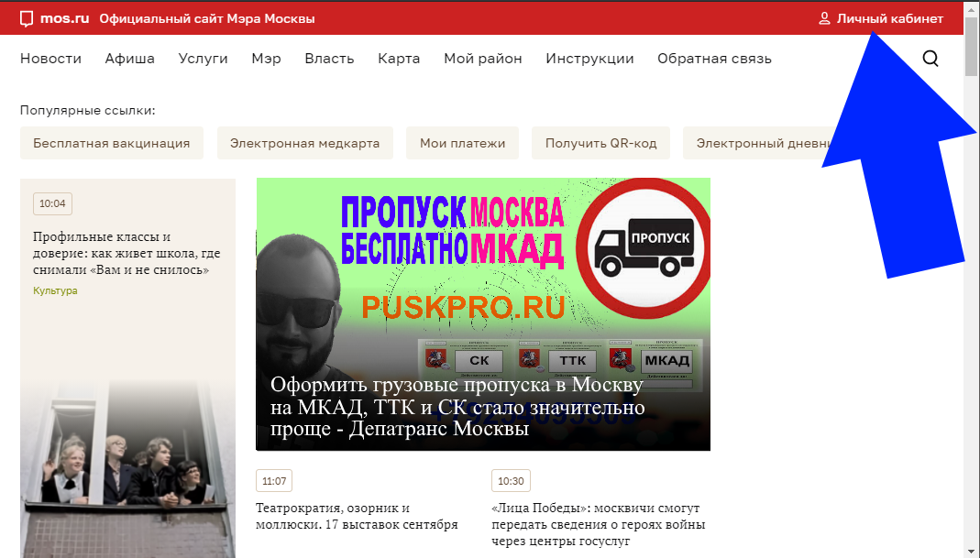Go to the Афиша section
This screenshot has width=980, height=558.
coord(130,58)
